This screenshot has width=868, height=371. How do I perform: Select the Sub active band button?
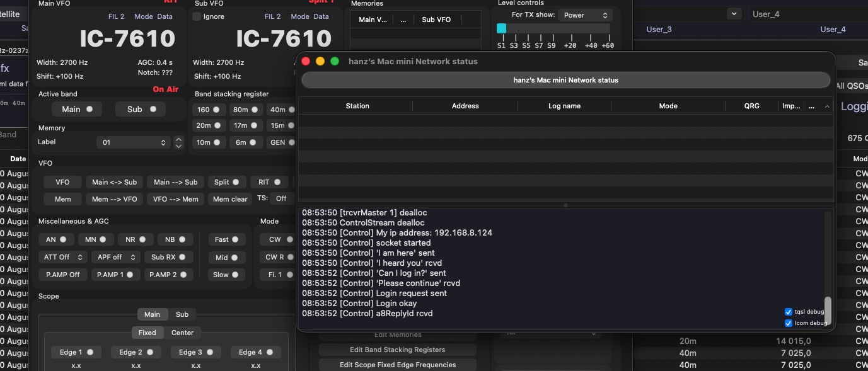click(x=140, y=109)
